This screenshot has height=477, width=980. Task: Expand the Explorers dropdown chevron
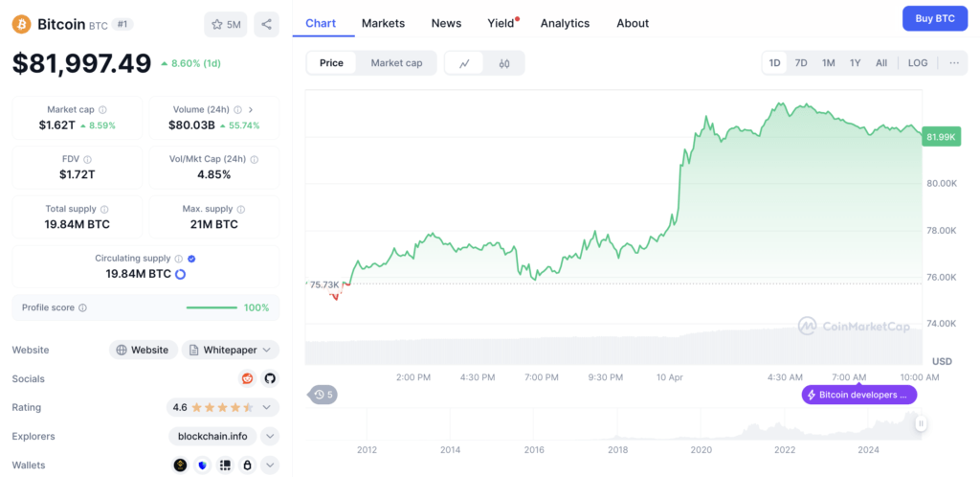point(270,437)
